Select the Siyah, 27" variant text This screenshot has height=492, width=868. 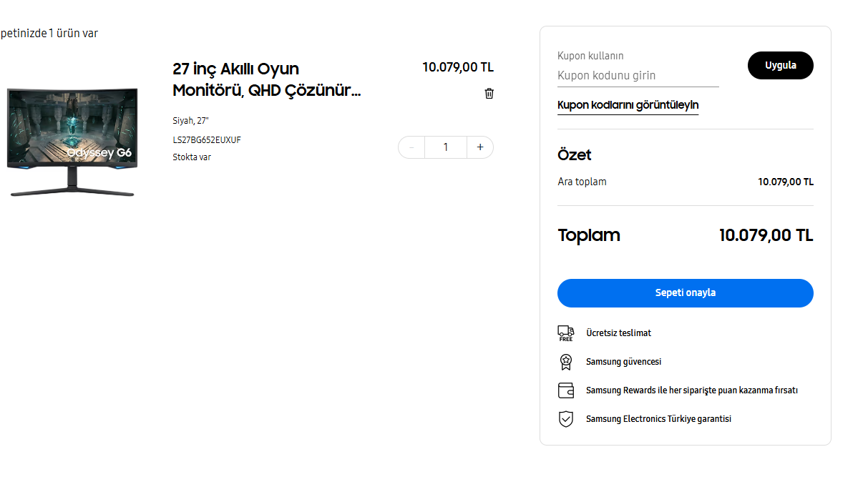[x=190, y=121]
